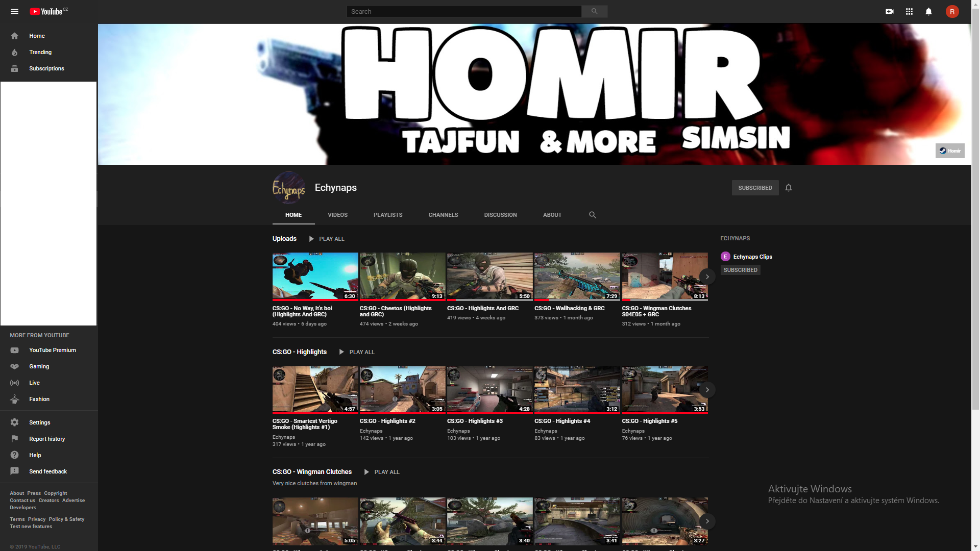
Task: Click Play All for CS:GO - Wingman Clutches
Action: tap(382, 472)
